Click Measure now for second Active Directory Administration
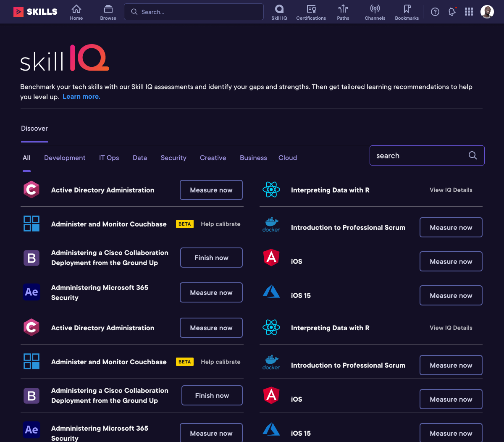This screenshot has width=504, height=442. coord(211,328)
